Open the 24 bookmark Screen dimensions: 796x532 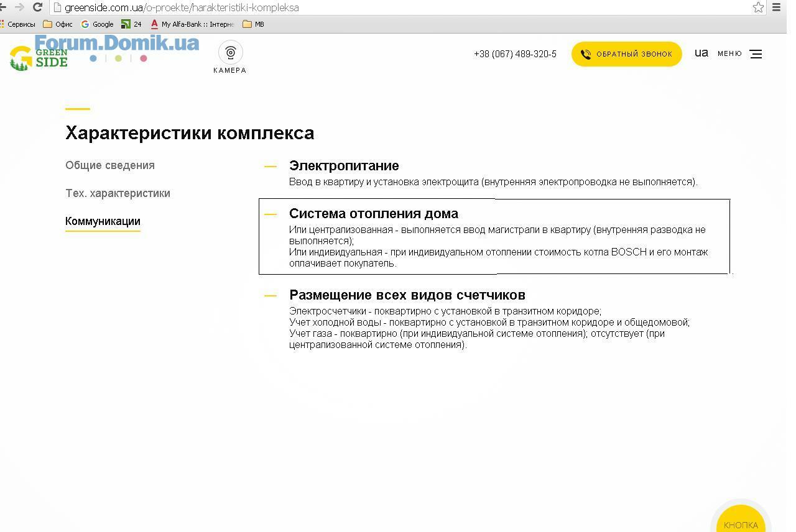[x=131, y=24]
